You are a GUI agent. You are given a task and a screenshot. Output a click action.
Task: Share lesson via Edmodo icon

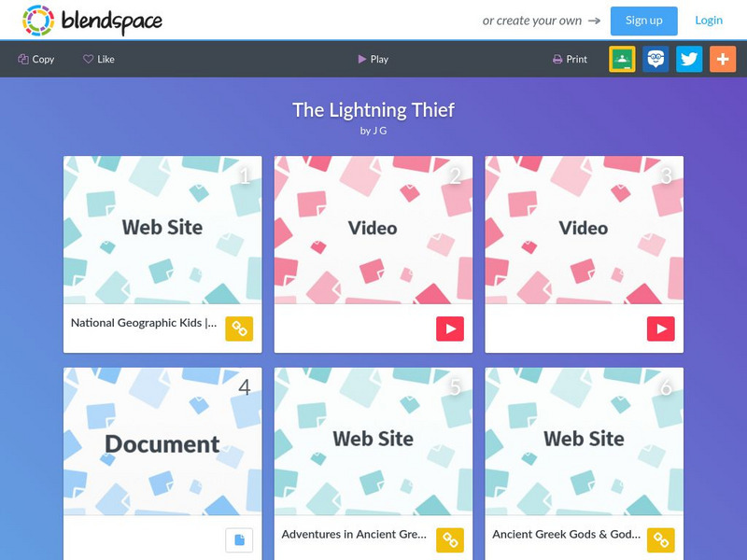(655, 59)
